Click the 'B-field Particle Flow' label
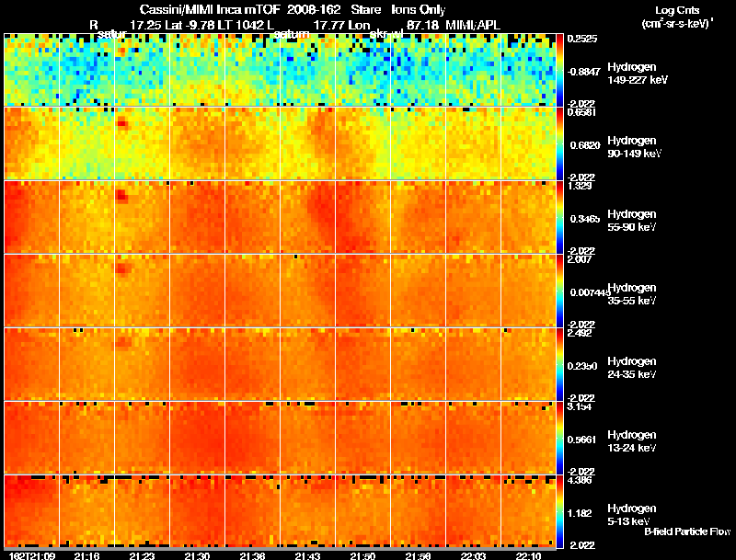 click(687, 531)
